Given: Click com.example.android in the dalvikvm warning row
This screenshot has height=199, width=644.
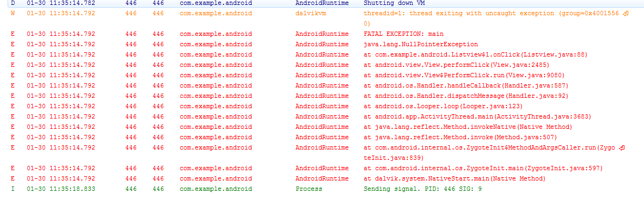Looking at the screenshot, I should [x=216, y=14].
